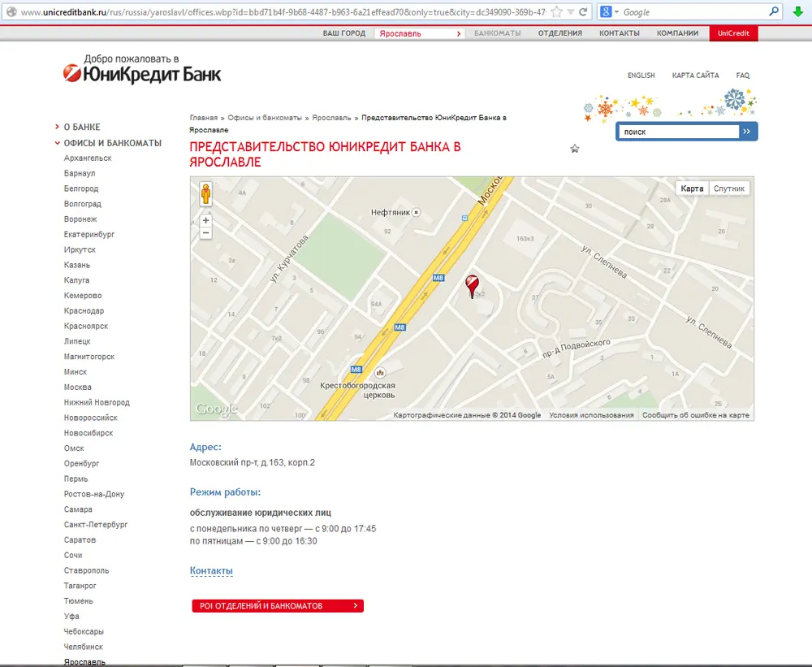Switch to ENGLISH version
The image size is (812, 667).
(641, 75)
